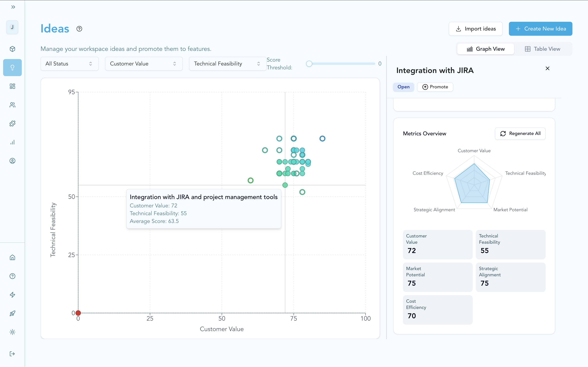Open the Customer Value axis dropdown
The height and width of the screenshot is (367, 588).
coord(144,64)
